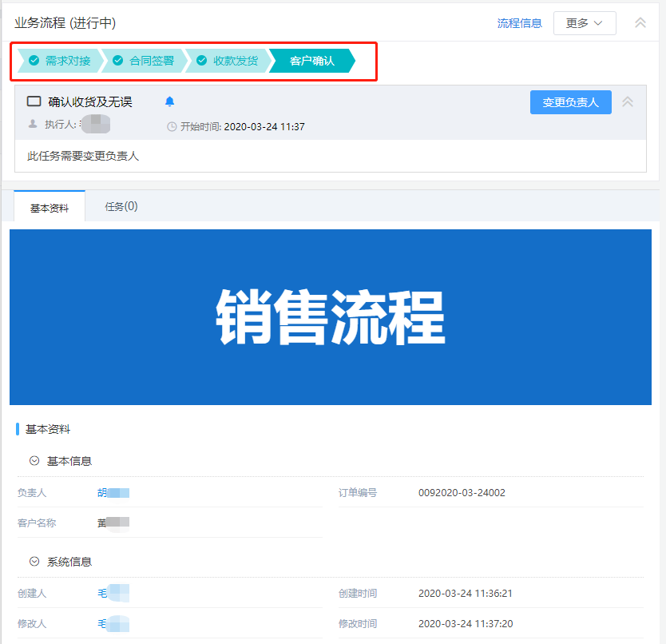Image resolution: width=666 pixels, height=644 pixels.
Task: Collapse the 基本信息 section
Action: (34, 461)
